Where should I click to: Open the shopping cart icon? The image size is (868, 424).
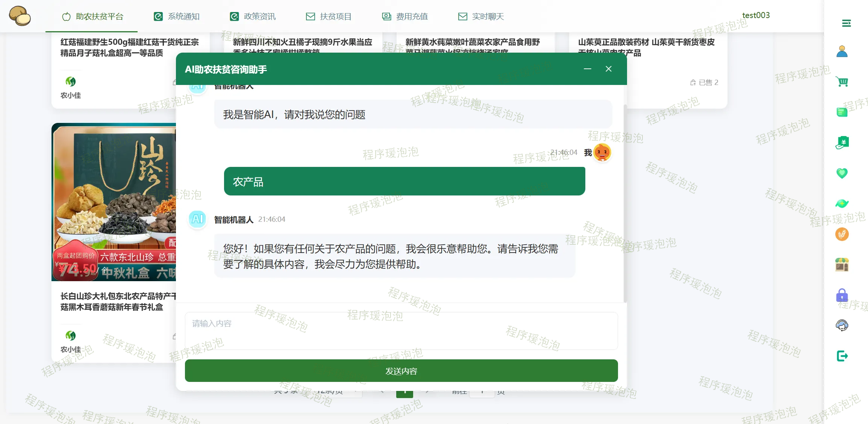842,81
